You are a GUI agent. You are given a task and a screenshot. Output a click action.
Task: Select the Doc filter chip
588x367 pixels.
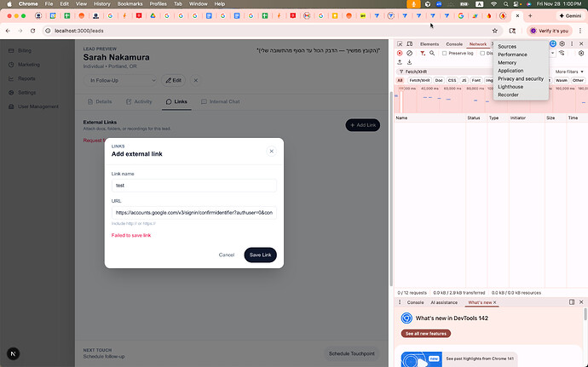coord(439,80)
